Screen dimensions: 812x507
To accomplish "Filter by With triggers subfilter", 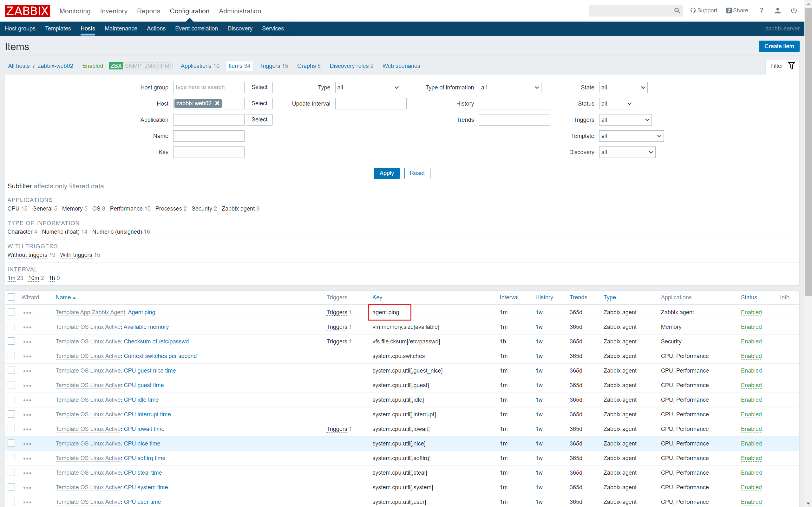I will (x=76, y=255).
